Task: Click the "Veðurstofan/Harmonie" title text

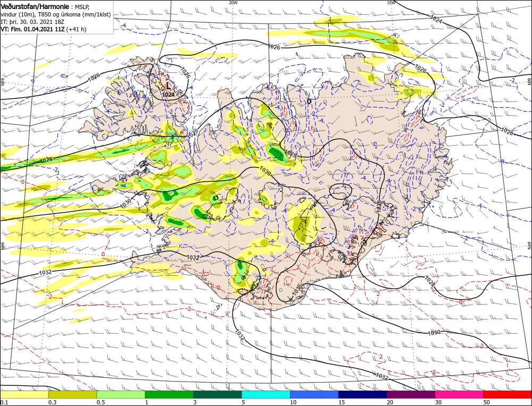Action: [x=35, y=7]
